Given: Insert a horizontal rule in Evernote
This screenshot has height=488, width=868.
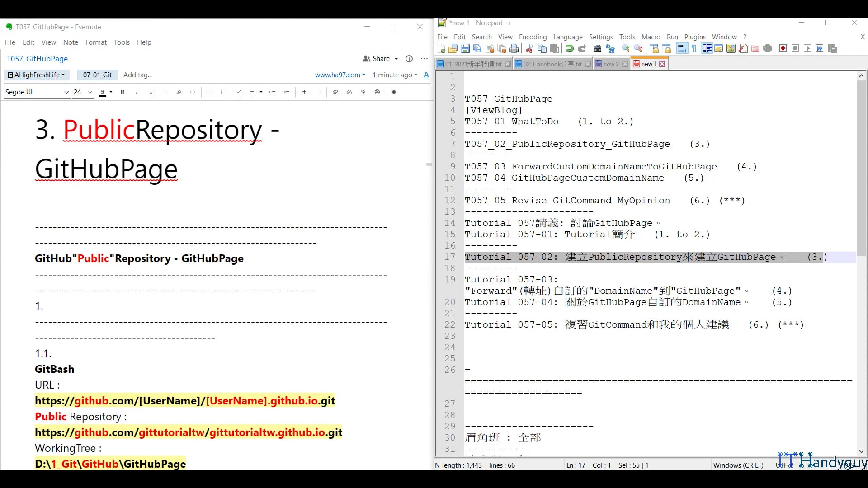Looking at the screenshot, I should (x=318, y=92).
